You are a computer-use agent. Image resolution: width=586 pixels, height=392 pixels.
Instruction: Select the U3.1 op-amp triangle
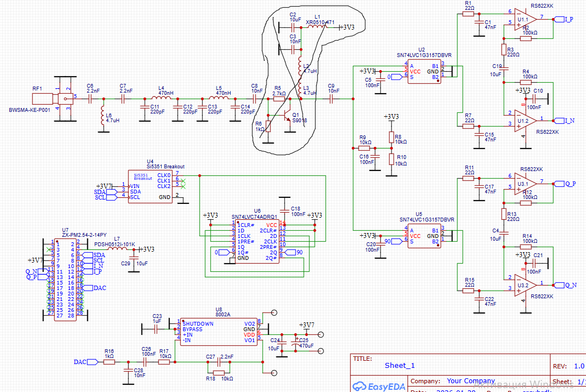coord(526,184)
